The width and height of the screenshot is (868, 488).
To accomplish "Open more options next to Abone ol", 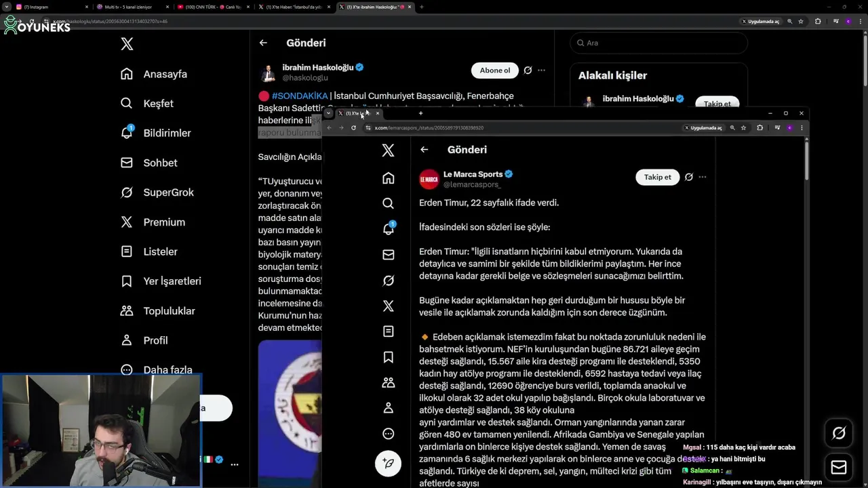I will [541, 70].
